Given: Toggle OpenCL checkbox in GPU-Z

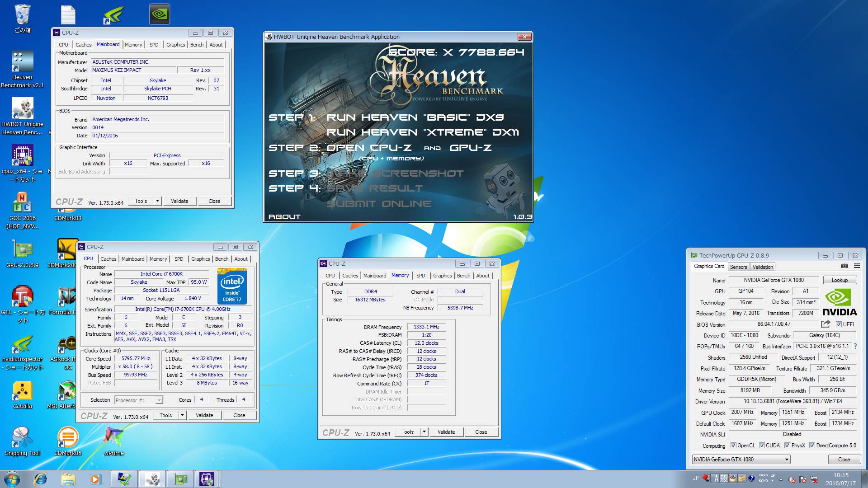Looking at the screenshot, I should [x=733, y=446].
